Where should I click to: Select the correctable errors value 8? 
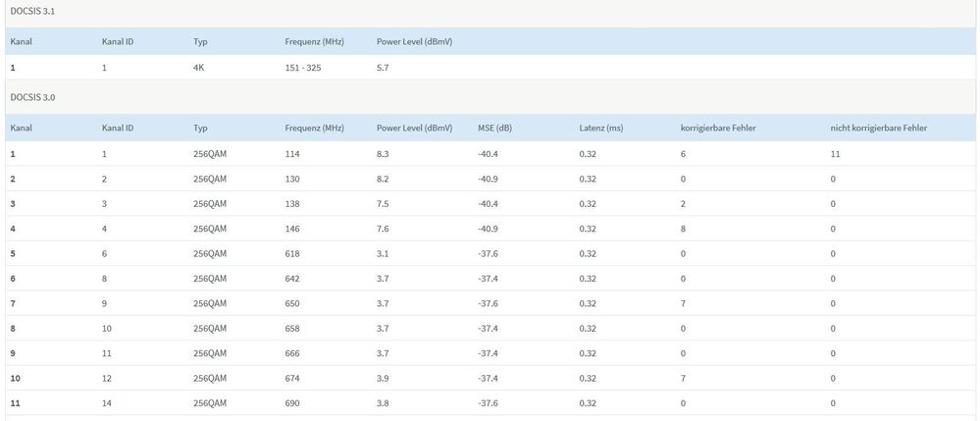683,230
